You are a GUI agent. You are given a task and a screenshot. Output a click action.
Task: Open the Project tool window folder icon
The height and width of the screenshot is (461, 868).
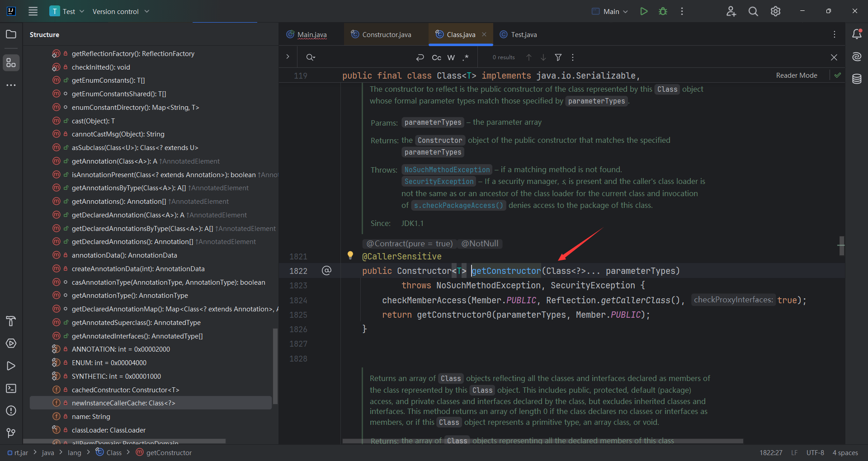11,34
